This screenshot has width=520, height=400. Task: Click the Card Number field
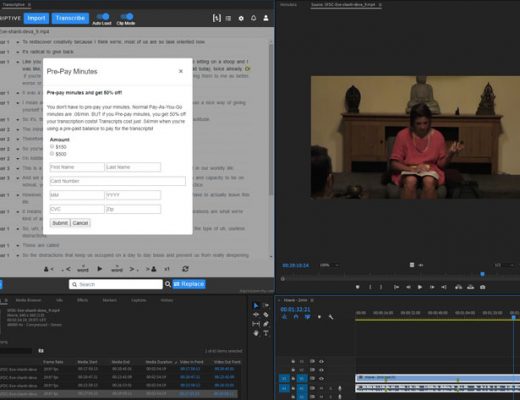click(x=118, y=181)
